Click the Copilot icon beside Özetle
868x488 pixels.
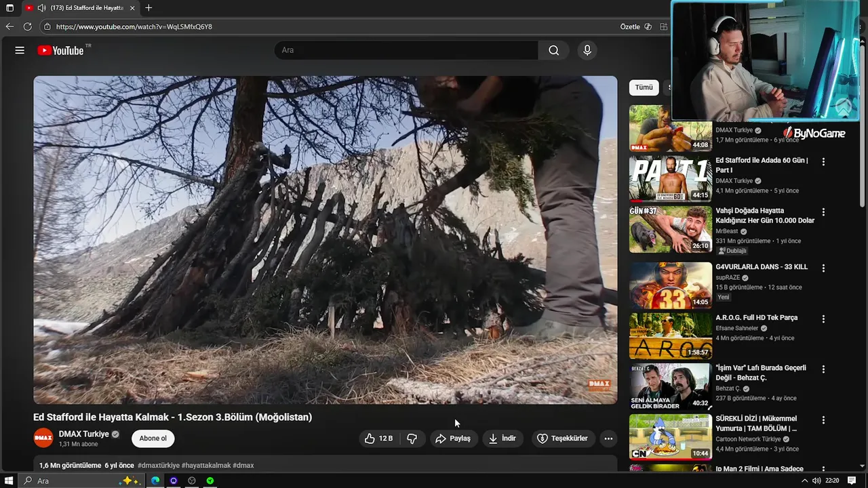click(648, 26)
